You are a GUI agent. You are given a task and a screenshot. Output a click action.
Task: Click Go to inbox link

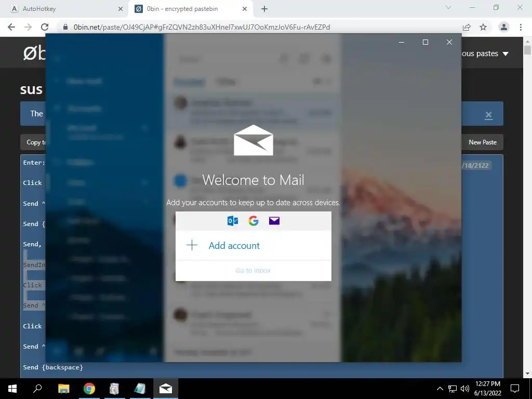(x=253, y=270)
